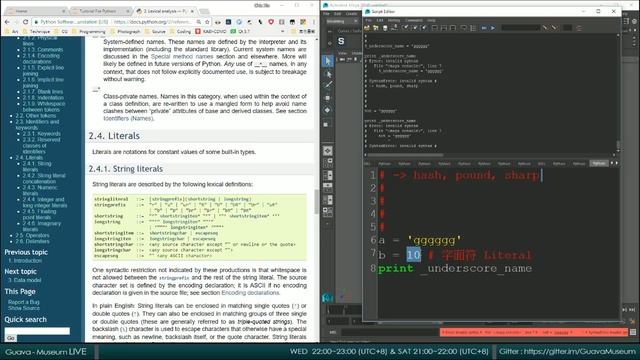Image resolution: width=640 pixels, height=360 pixels.
Task: Click Source Script icon in Script Editor toolbar
Action: 376,28
